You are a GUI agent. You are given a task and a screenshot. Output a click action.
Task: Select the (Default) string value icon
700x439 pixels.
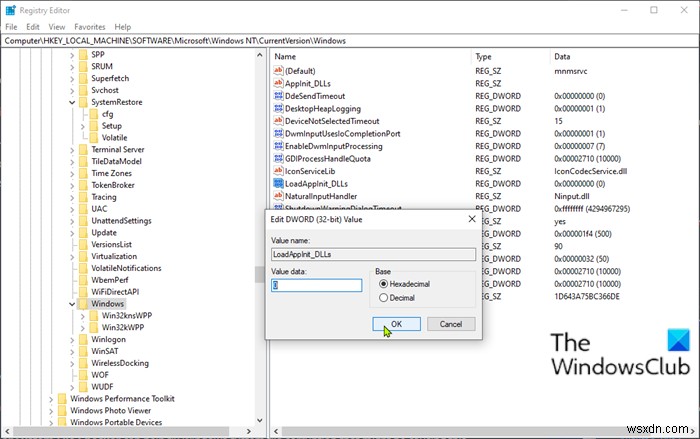tap(278, 71)
